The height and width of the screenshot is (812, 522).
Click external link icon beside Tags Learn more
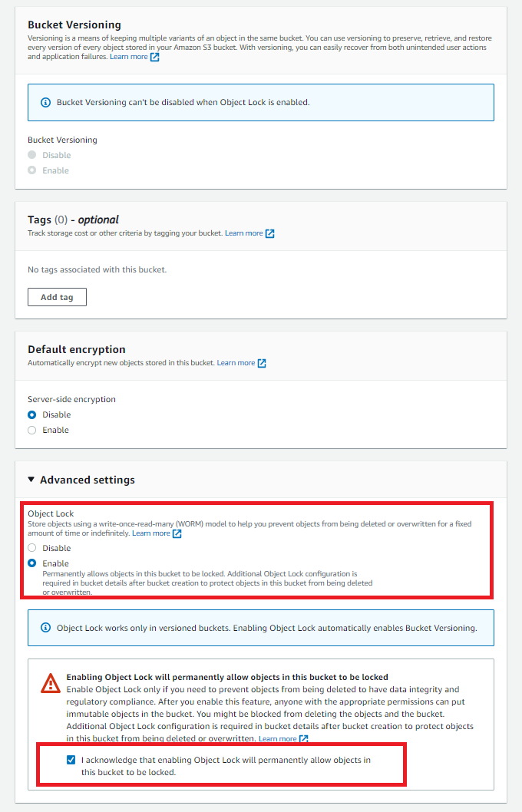click(x=270, y=233)
